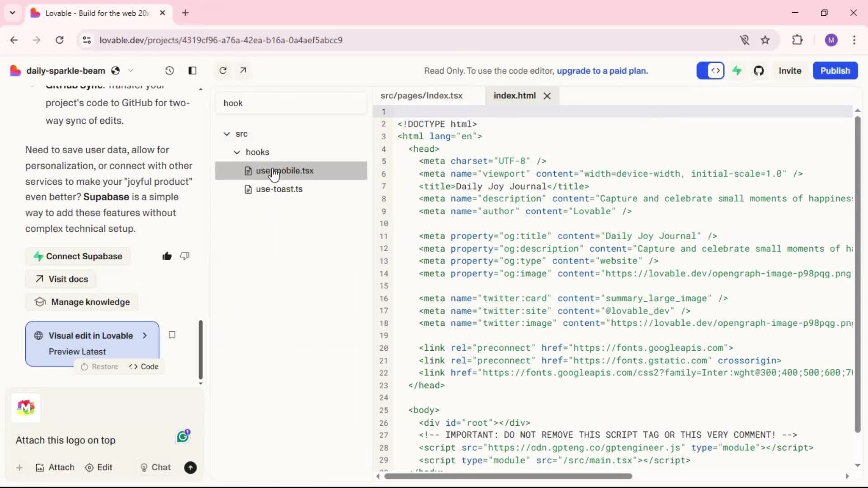Open GitHub integration icon
The image size is (868, 488).
coord(759,70)
